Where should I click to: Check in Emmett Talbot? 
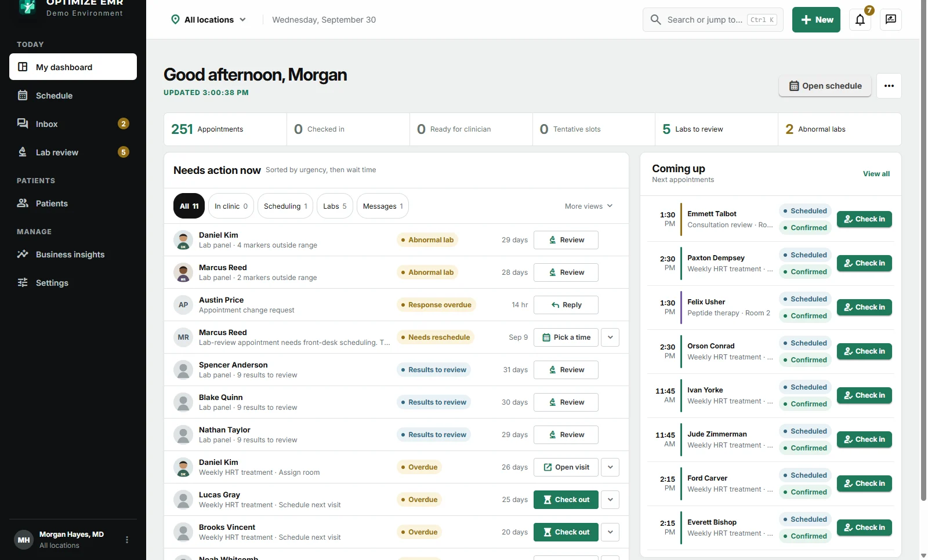pos(864,219)
